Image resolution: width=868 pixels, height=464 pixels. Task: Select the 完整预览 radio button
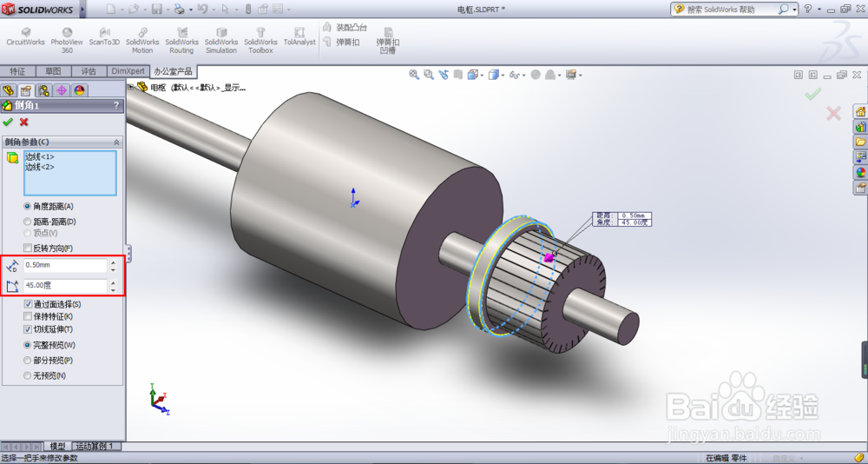(27, 345)
